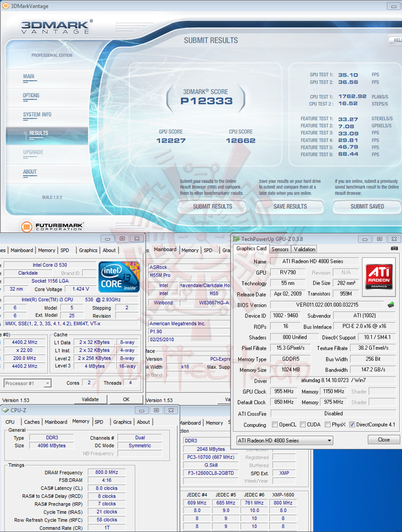
Task: Click the Close button in GPU-Z
Action: [x=384, y=440]
